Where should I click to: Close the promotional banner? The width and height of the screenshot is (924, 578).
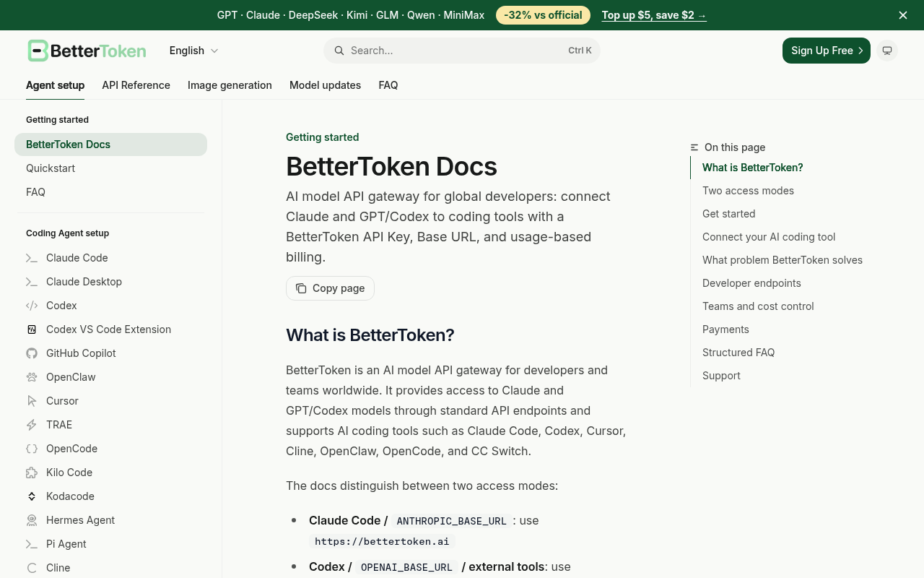[903, 15]
